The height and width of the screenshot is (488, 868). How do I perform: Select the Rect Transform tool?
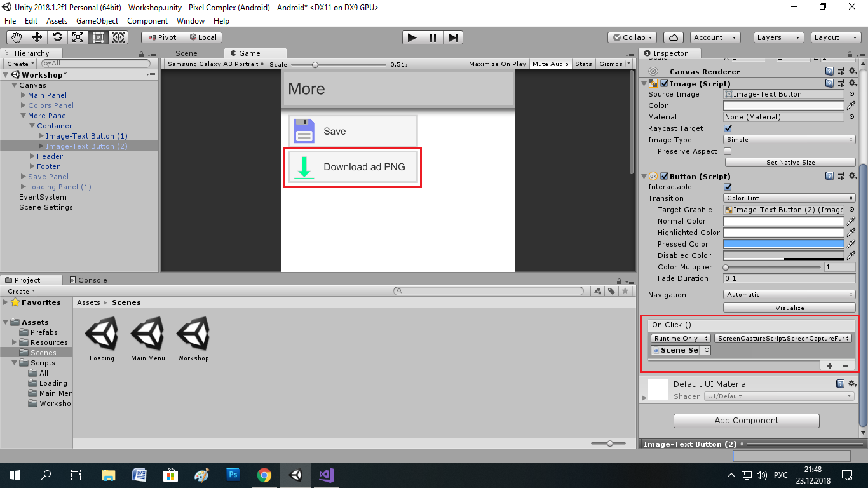coord(97,37)
